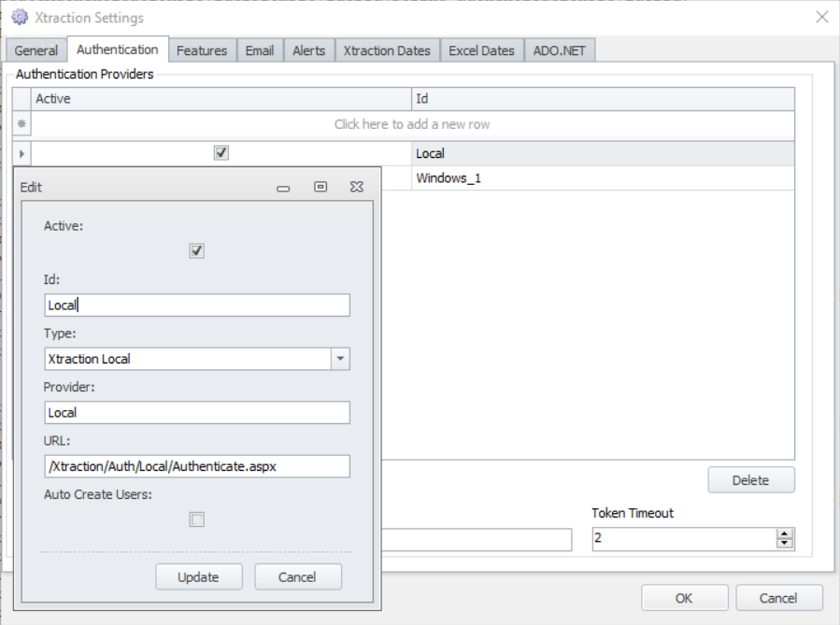Close the Edit dialog with X icon
This screenshot has height=625, width=840.
[x=356, y=187]
